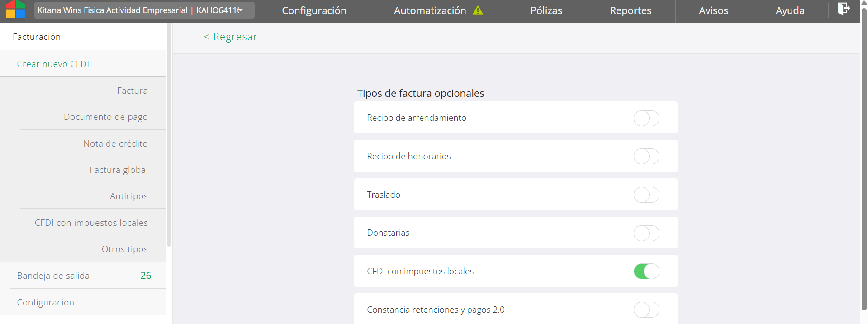This screenshot has width=868, height=324.
Task: Collapse the Crear nuevo CFDI section
Action: coord(53,64)
